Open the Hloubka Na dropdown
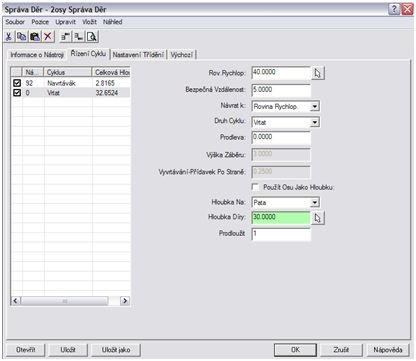The width and height of the screenshot is (416, 361). pos(314,202)
